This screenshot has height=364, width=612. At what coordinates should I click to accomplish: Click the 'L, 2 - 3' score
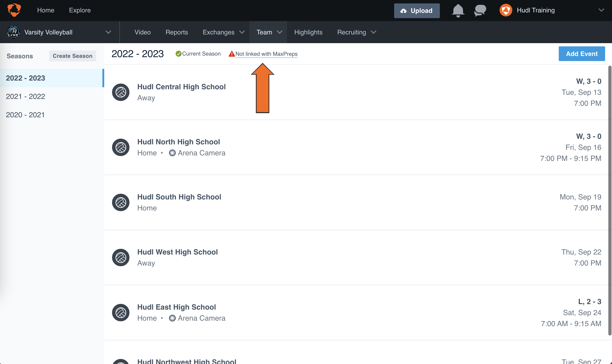590,302
